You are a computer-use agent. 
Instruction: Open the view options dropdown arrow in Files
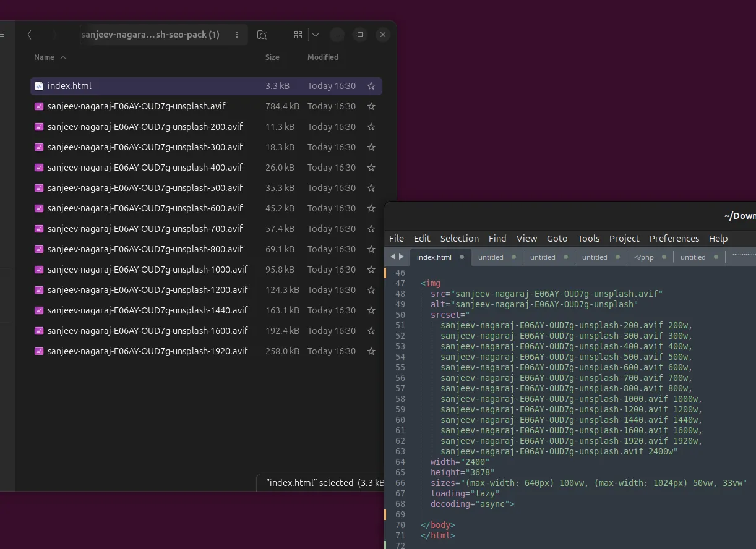click(316, 35)
